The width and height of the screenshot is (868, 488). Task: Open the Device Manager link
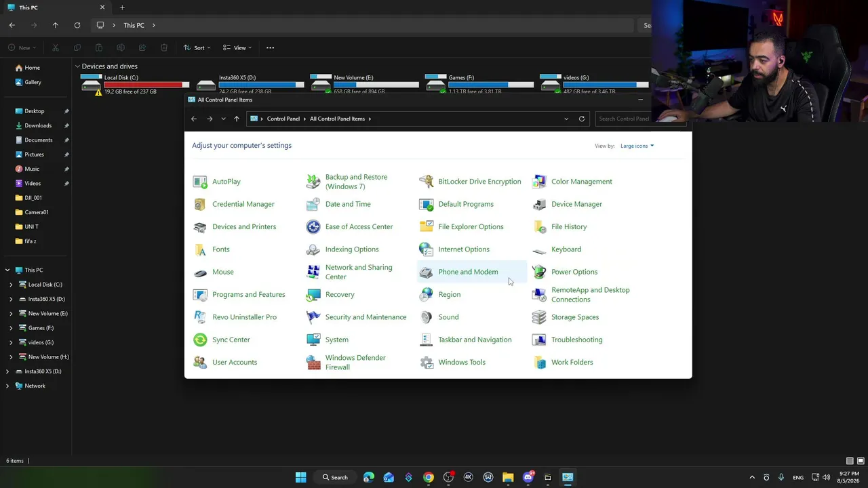point(576,204)
